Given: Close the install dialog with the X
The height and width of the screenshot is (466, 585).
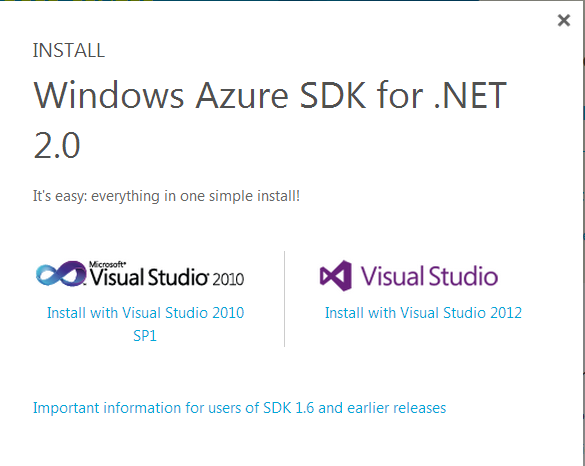Looking at the screenshot, I should [x=564, y=20].
